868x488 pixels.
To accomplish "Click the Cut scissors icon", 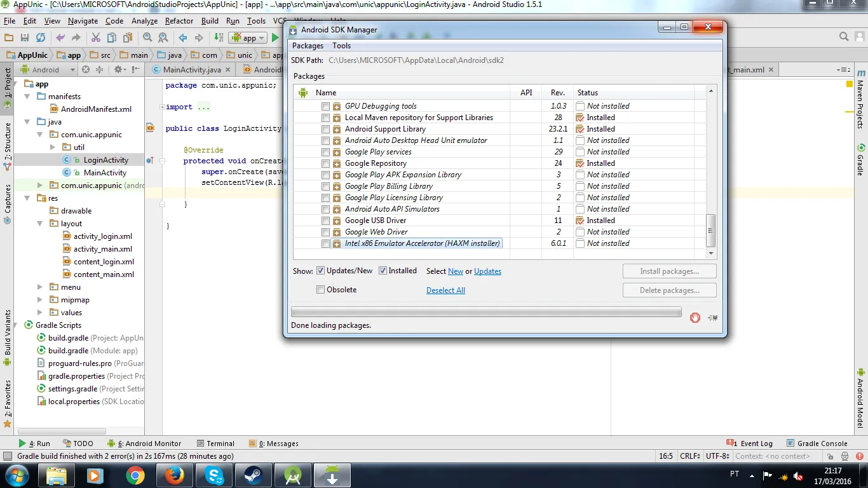I will [x=95, y=38].
